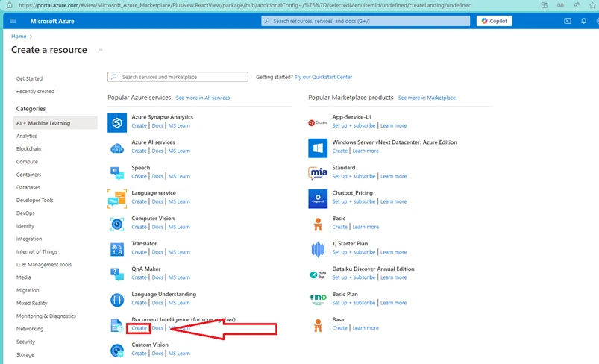
Task: Click the Language Understanding icon
Action: point(117,300)
